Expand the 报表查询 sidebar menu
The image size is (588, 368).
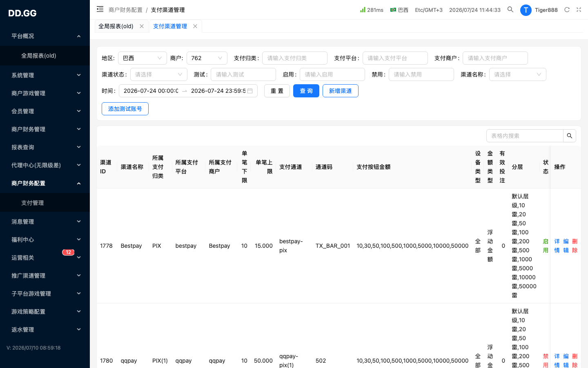(45, 147)
